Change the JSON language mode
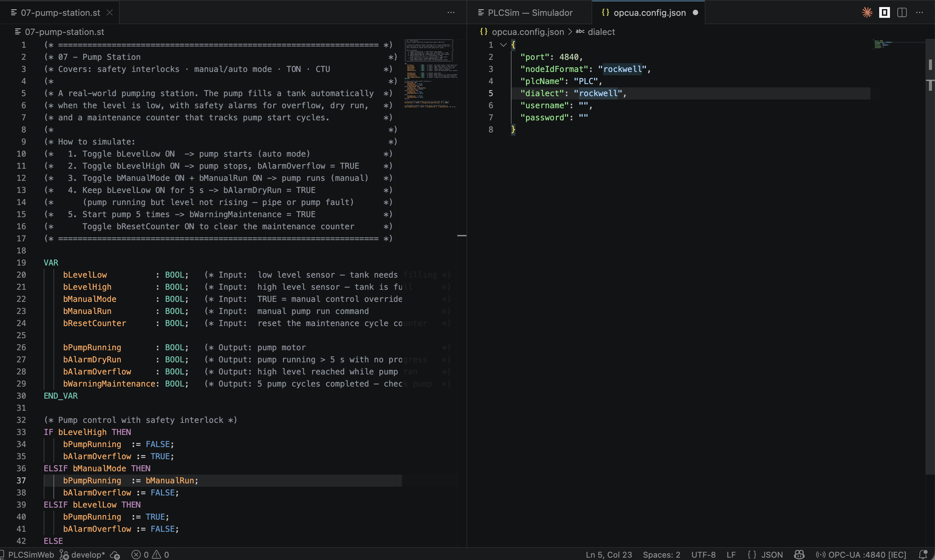Screen dimensions: 935x560 tap(772, 554)
